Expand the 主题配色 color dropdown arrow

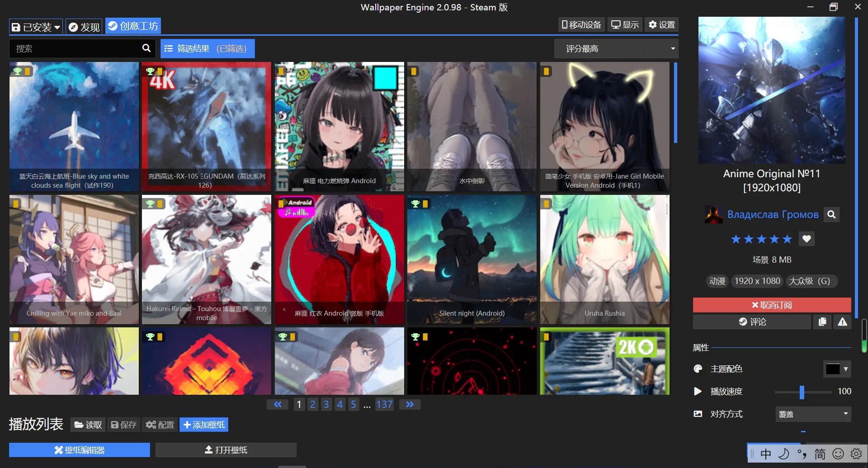coord(846,369)
